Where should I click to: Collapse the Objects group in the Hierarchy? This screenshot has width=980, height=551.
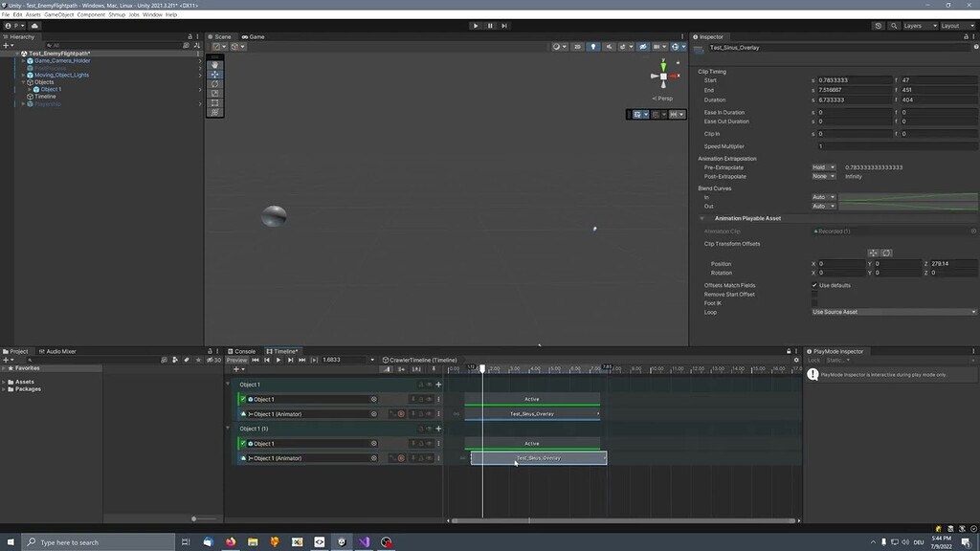(24, 81)
